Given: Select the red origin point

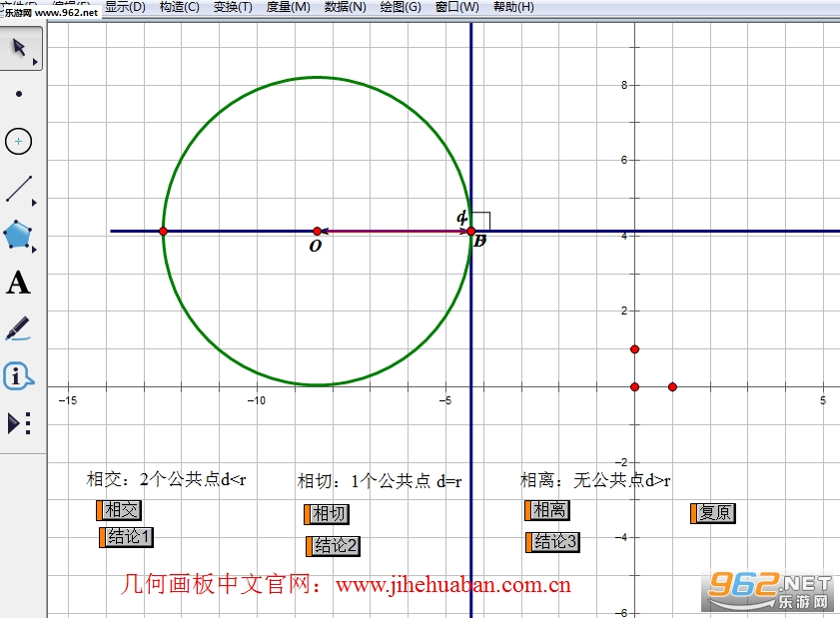Looking at the screenshot, I should 635,386.
